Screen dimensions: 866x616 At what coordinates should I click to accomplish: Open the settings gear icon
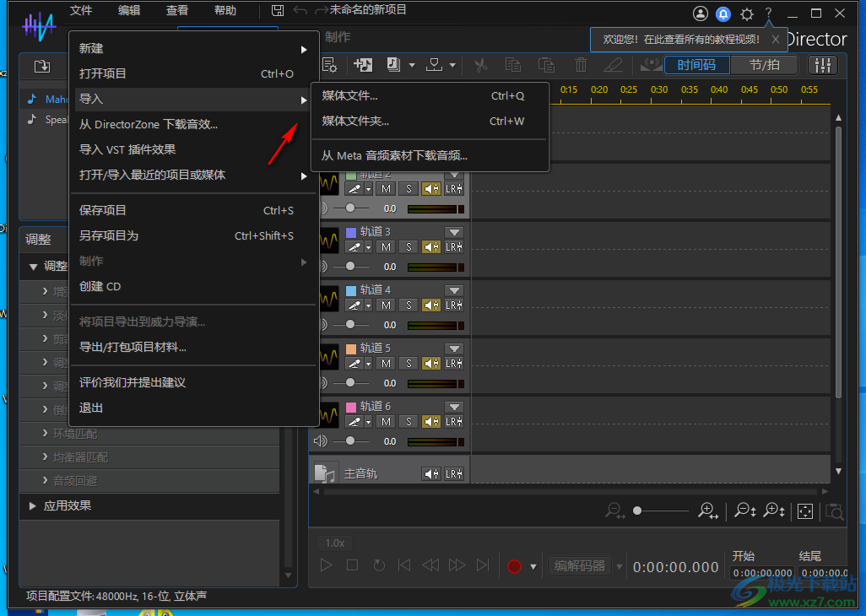[x=747, y=14]
